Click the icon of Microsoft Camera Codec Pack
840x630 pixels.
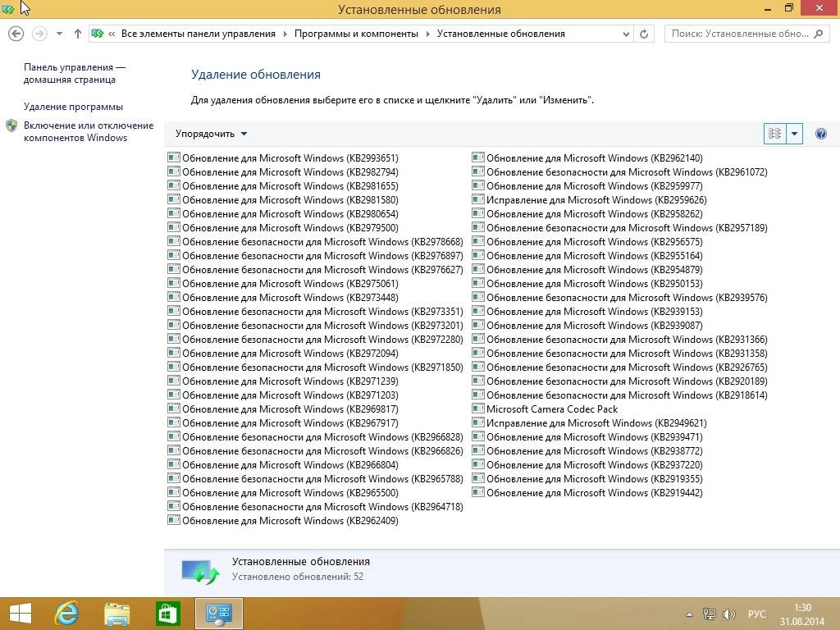[478, 409]
